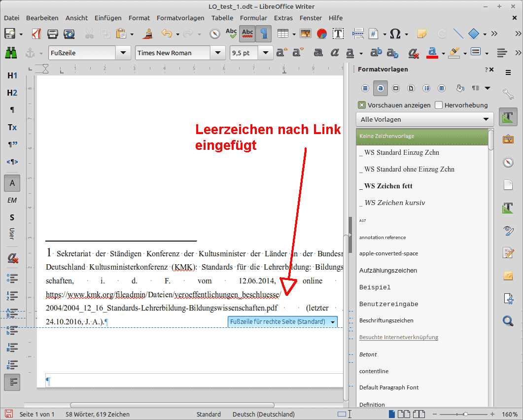Viewport: 523px width, 420px height.
Task: Run the Spelling check Abc icon
Action: click(231, 34)
